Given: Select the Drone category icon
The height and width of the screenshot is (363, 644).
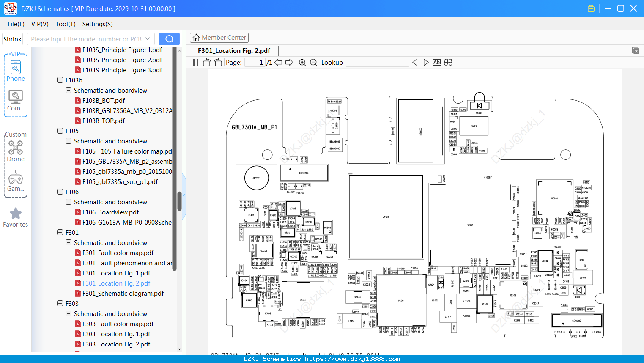Looking at the screenshot, I should pyautogui.click(x=16, y=151).
